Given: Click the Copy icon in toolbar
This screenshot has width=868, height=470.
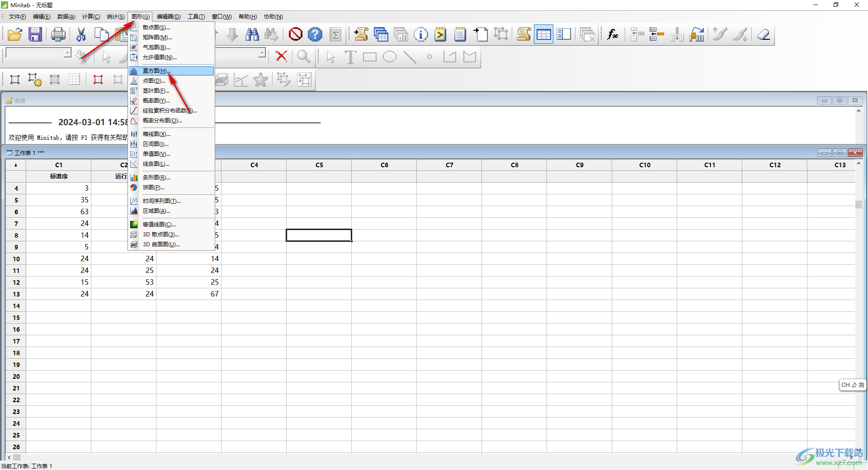Looking at the screenshot, I should (x=101, y=34).
